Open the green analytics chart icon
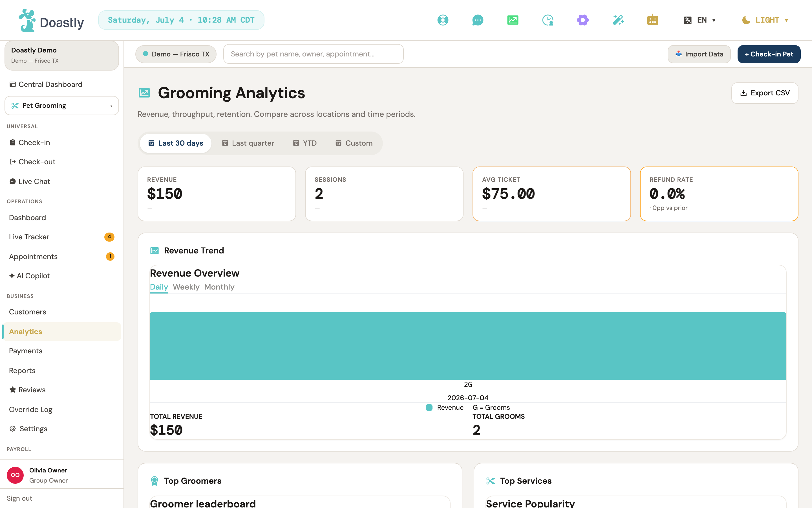Screen dimensions: 812x508 coord(513,20)
